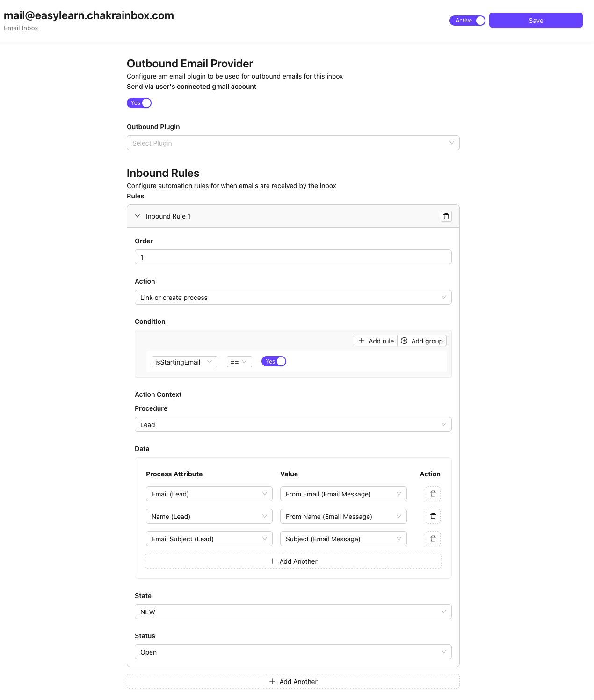Add another data attribute row
The width and height of the screenshot is (594, 700).
coord(293,561)
